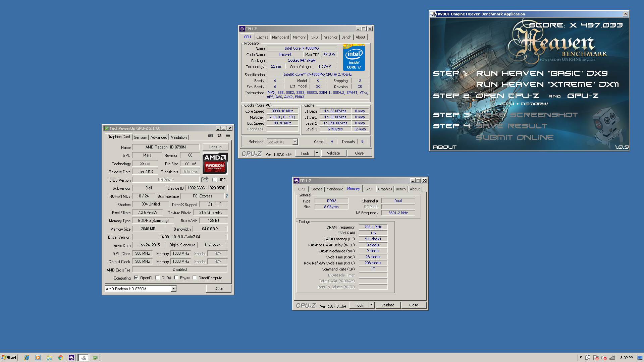Click the network signal tray icon

point(612,358)
